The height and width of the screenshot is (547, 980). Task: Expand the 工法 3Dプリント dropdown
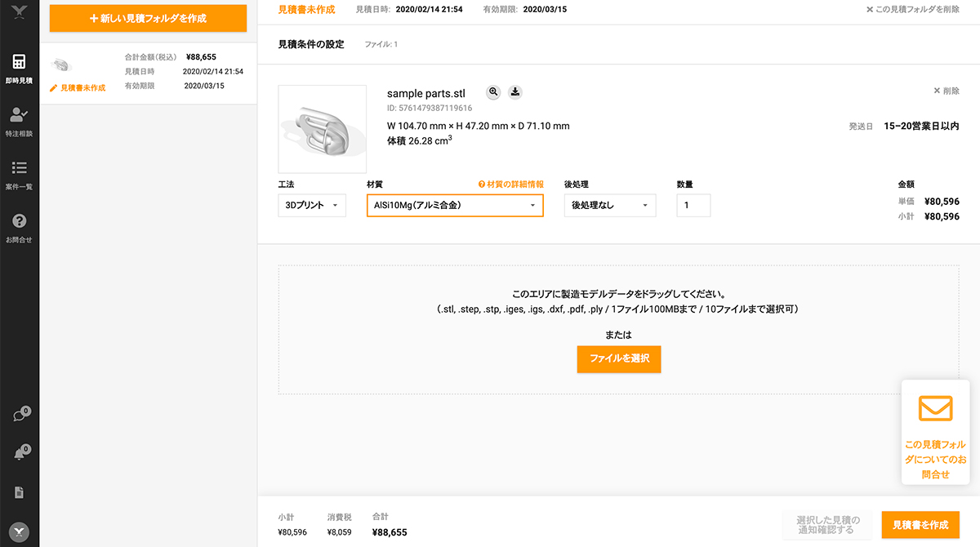(x=312, y=206)
